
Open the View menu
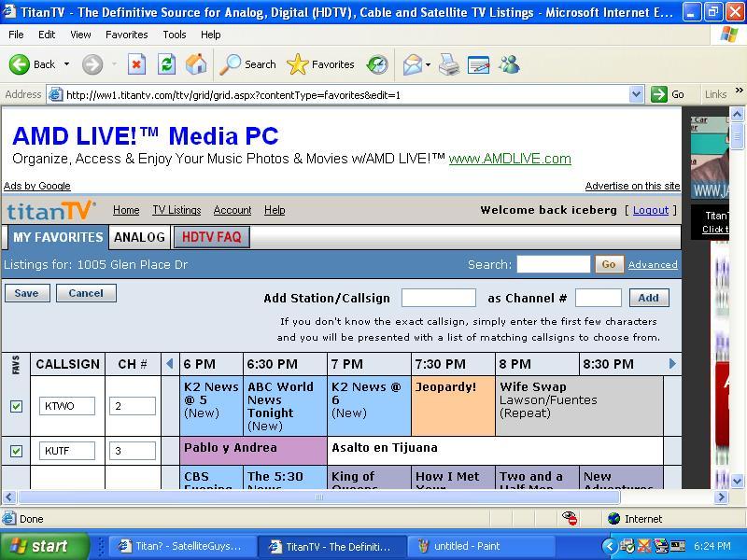click(x=80, y=35)
